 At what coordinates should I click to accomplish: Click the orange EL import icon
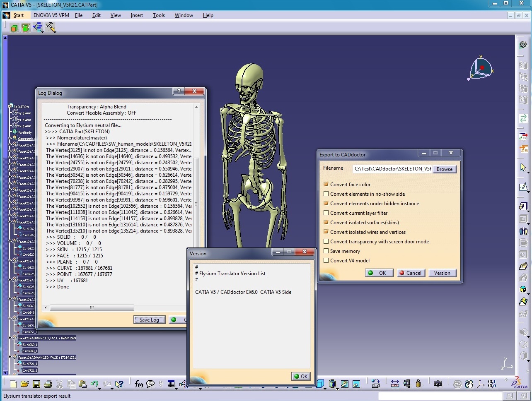click(x=523, y=148)
